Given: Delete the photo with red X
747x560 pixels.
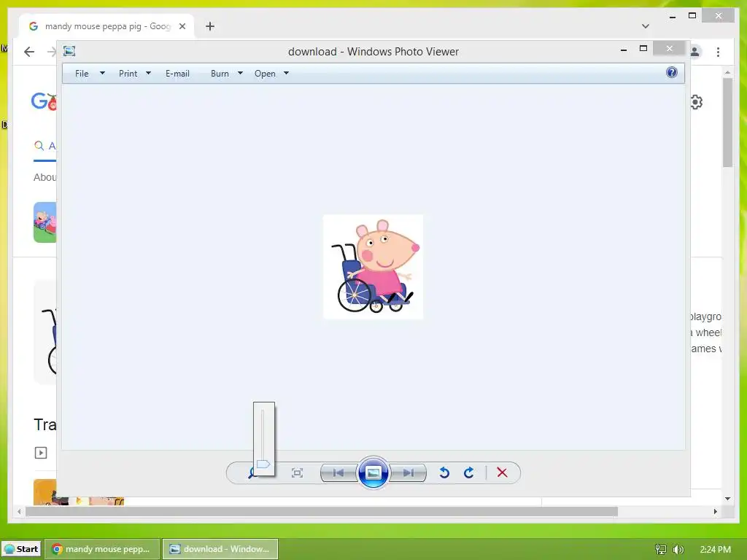Looking at the screenshot, I should (x=502, y=472).
